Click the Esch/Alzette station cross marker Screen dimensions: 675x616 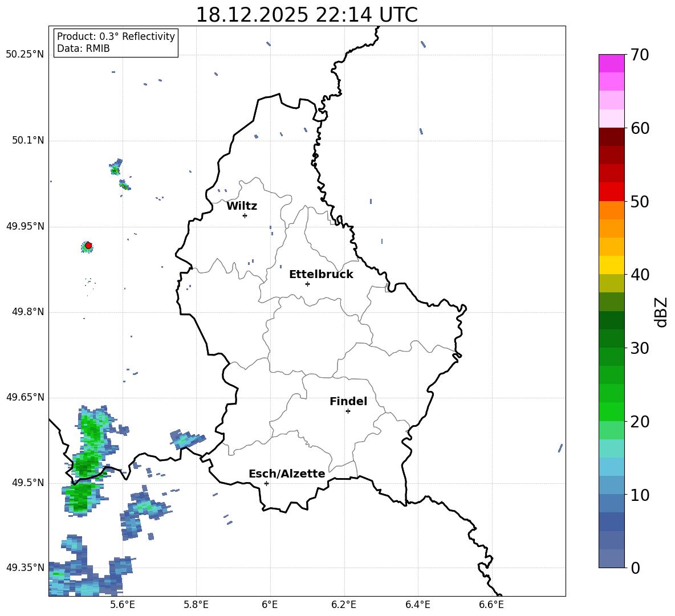pos(266,483)
